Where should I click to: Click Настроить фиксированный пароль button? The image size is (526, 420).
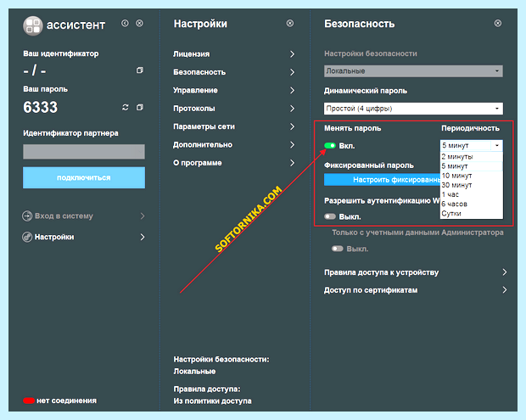click(382, 180)
